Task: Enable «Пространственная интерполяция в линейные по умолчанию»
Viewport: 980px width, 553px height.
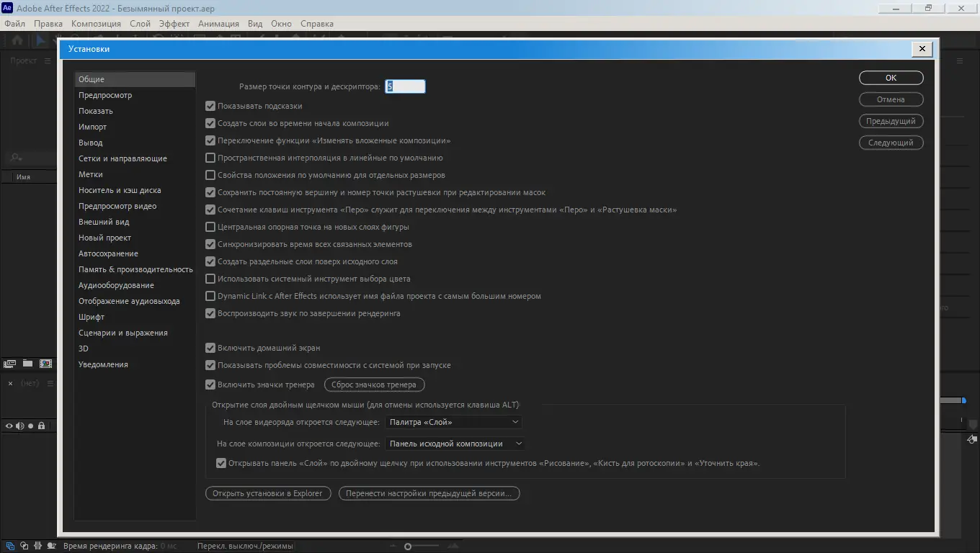Action: [210, 158]
